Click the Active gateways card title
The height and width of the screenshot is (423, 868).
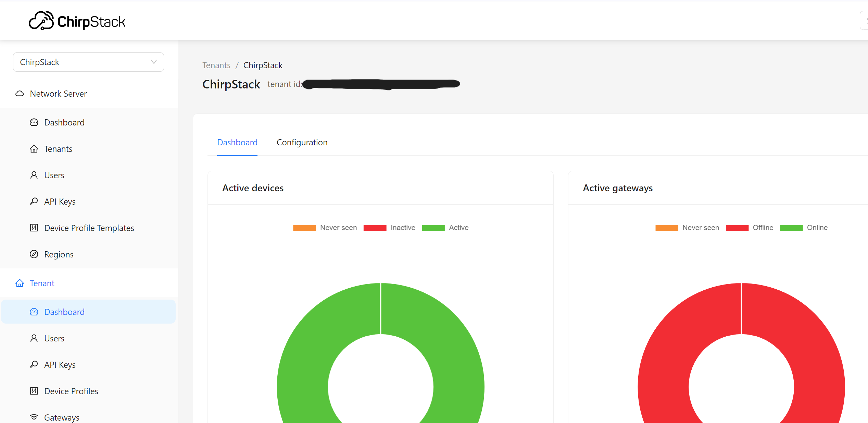pos(618,188)
